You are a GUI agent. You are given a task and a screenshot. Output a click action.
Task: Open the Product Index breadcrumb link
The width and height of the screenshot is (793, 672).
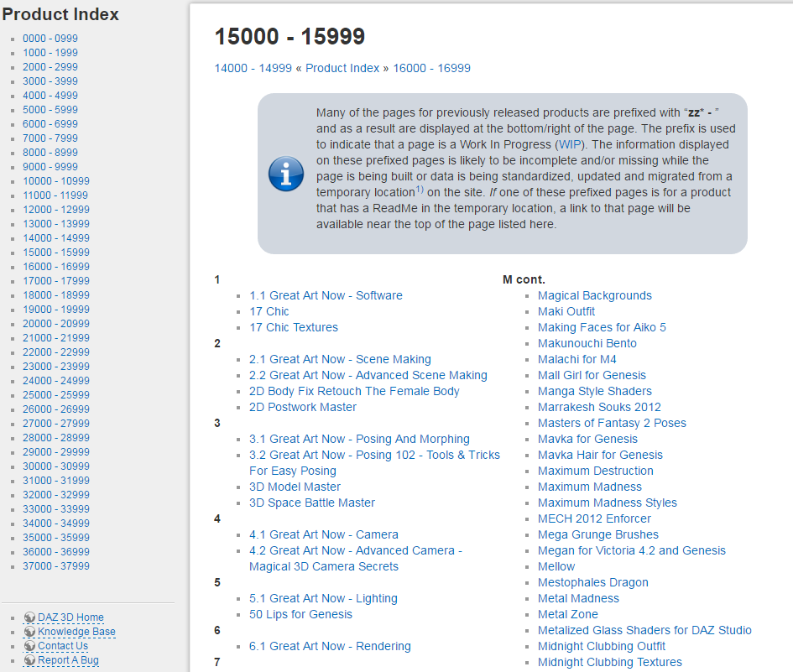pos(342,68)
